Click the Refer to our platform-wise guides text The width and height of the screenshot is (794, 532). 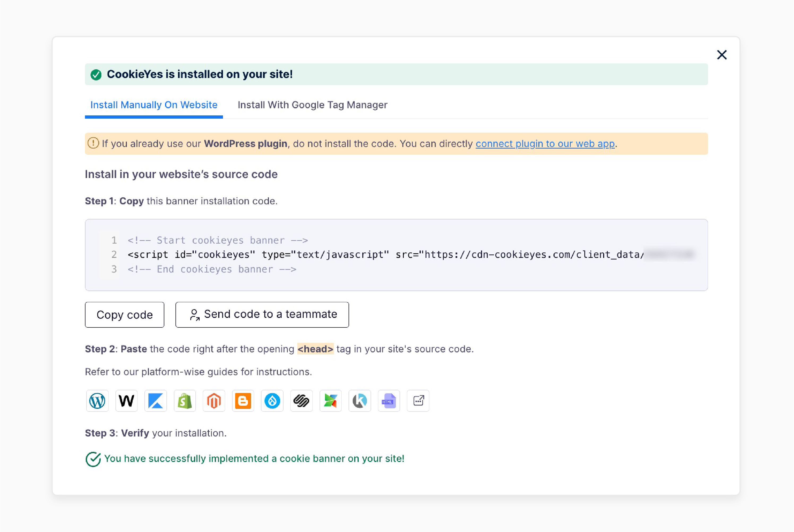[x=198, y=372]
